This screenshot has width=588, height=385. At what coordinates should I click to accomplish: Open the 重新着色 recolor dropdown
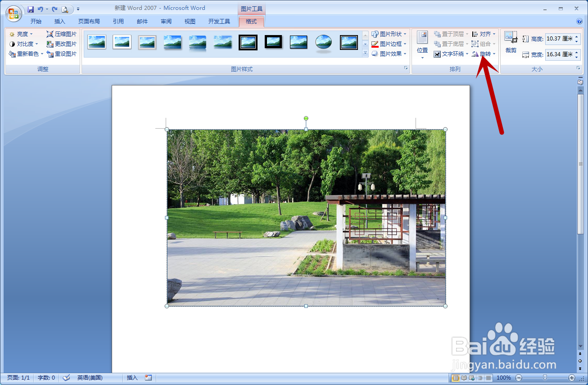tap(26, 54)
